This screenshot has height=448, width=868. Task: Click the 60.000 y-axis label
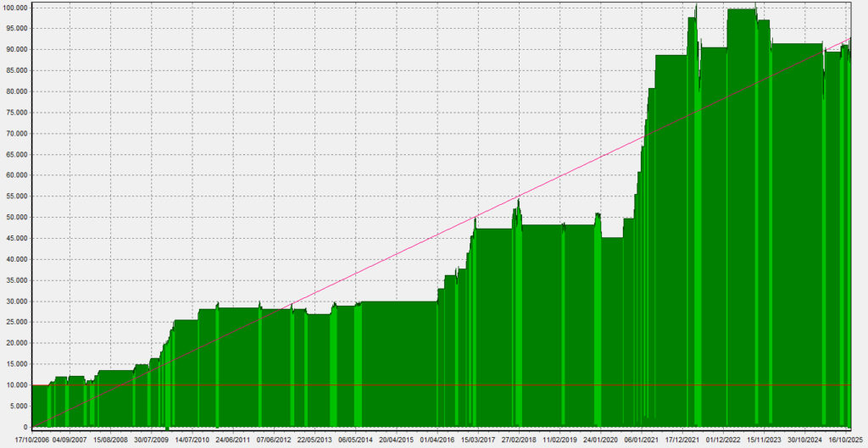(x=15, y=176)
